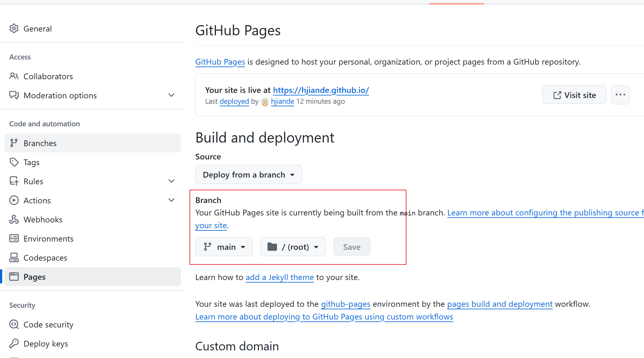Expand the Rules sidebar section
The height and width of the screenshot is (358, 644).
pyautogui.click(x=171, y=181)
